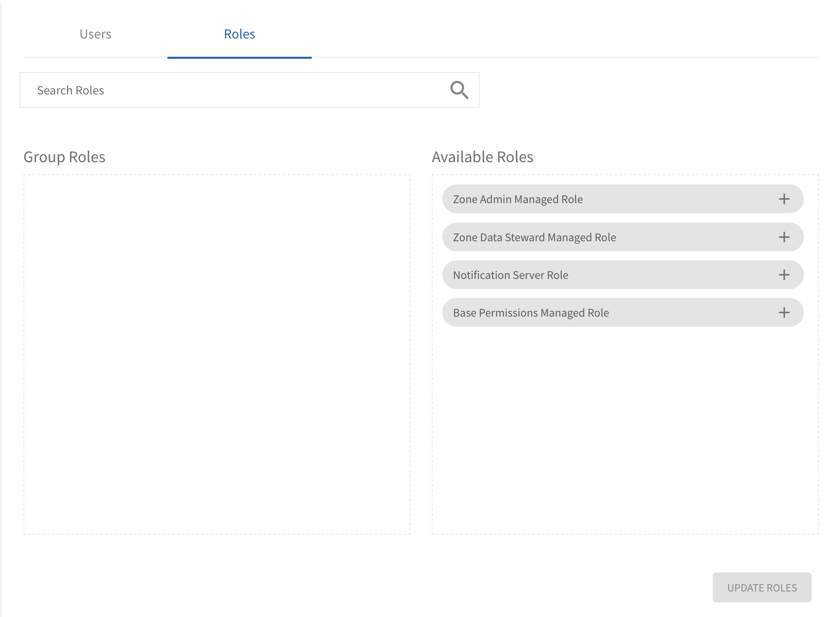The width and height of the screenshot is (840, 617).
Task: Select the Zone Admin Managed Role label
Action: click(x=518, y=199)
